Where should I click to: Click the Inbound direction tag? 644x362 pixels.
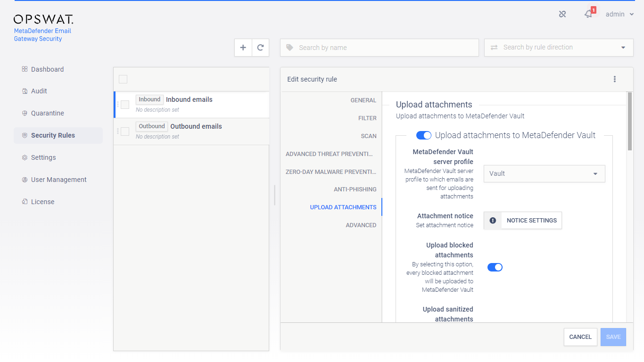(149, 99)
